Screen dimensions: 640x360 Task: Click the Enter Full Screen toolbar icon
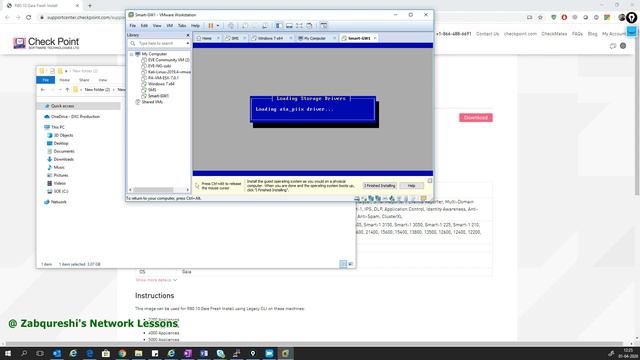tap(299, 26)
